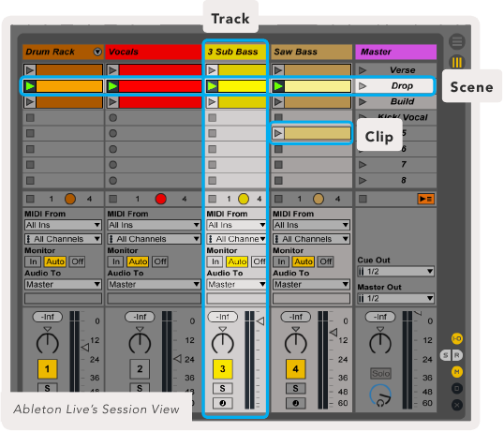
Task: Open Drum Rack MIDI From All Ins dropdown
Action: click(x=63, y=225)
